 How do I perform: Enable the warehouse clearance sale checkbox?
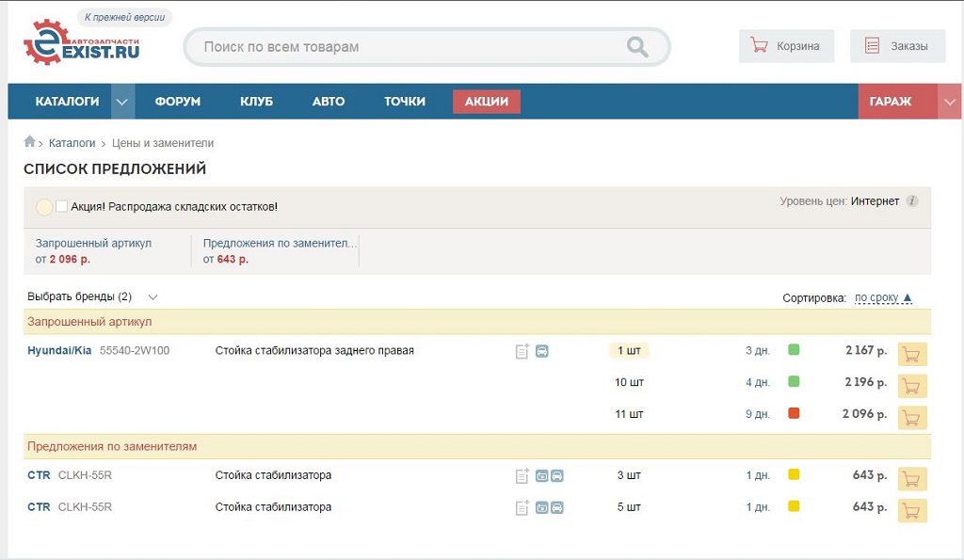62,206
